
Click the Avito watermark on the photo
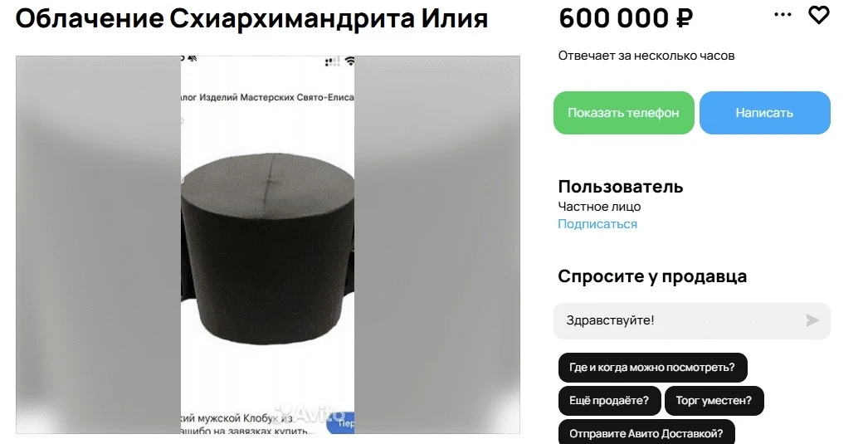(310, 414)
